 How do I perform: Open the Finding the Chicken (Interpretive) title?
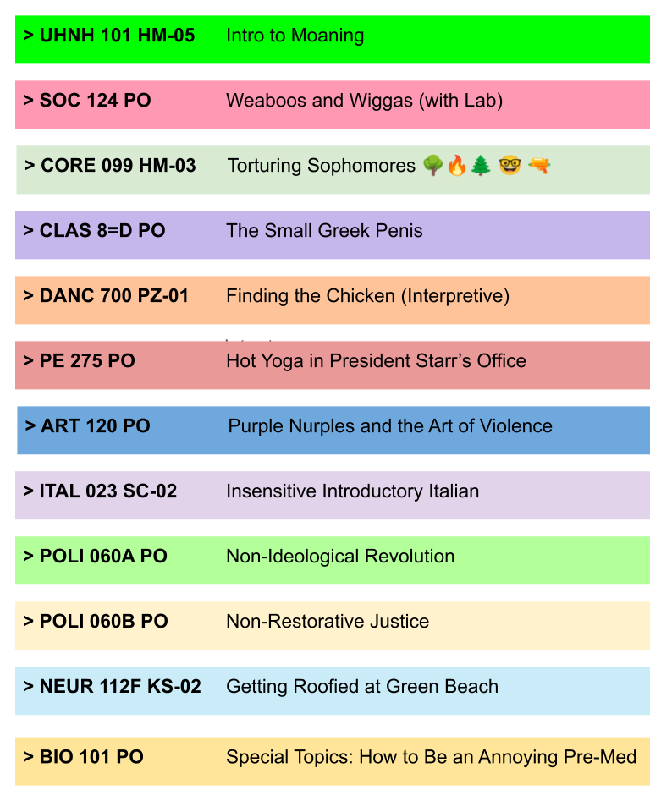[367, 296]
